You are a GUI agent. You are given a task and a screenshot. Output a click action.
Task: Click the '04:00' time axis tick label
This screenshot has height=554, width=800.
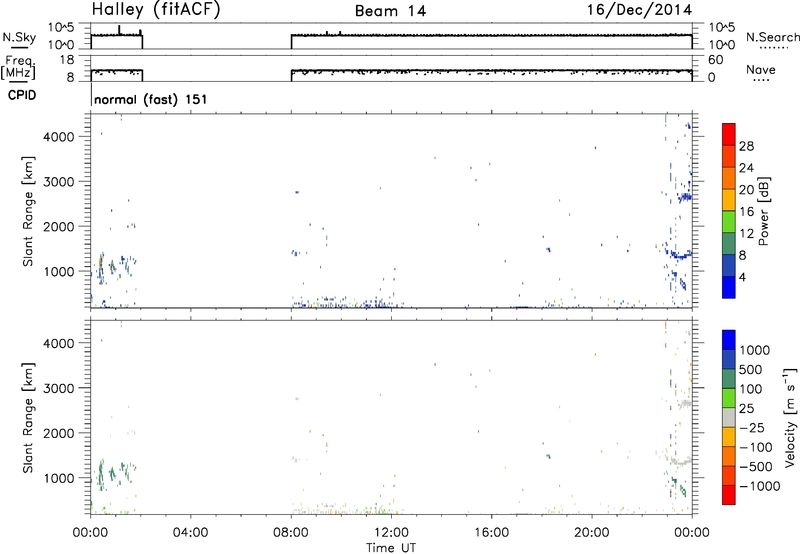(x=190, y=533)
